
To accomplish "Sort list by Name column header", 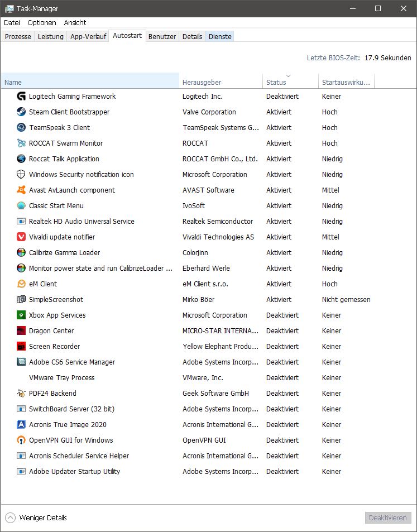I will pos(90,81).
